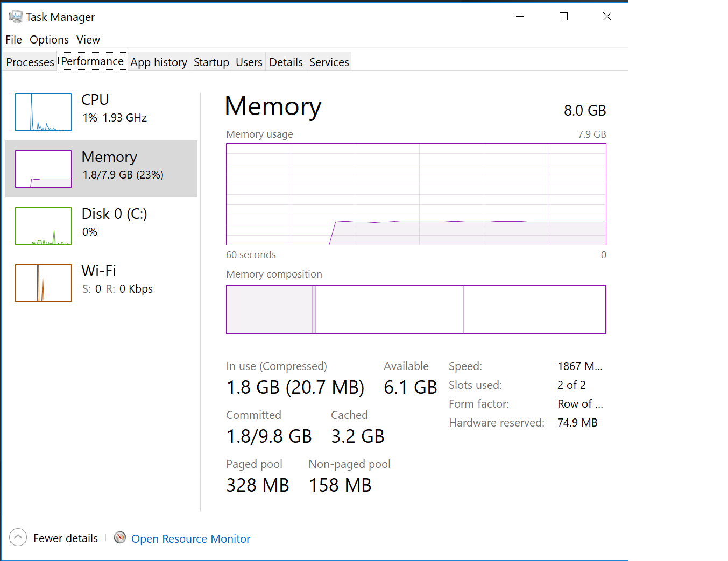Switch to the Processes tab
This screenshot has width=728, height=561.
click(30, 62)
